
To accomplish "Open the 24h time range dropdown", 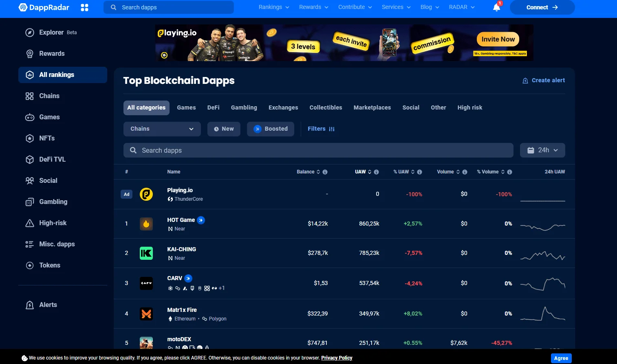I will click(542, 150).
